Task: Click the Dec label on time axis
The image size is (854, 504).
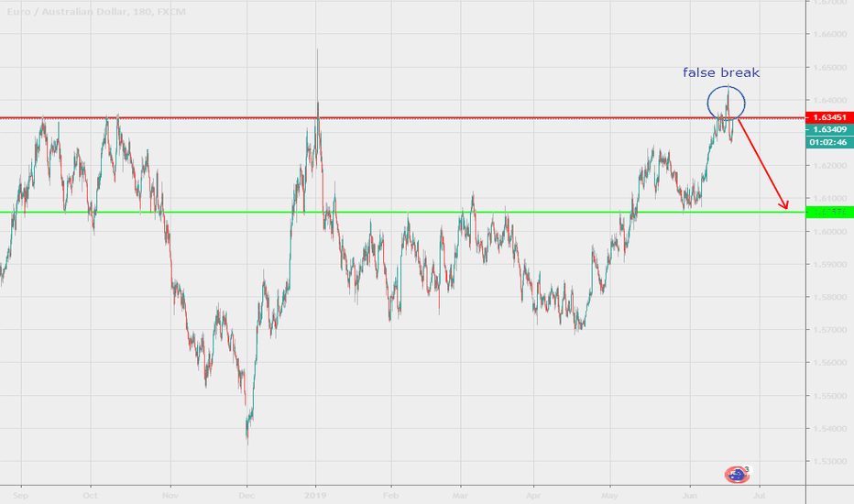Action: tap(246, 495)
